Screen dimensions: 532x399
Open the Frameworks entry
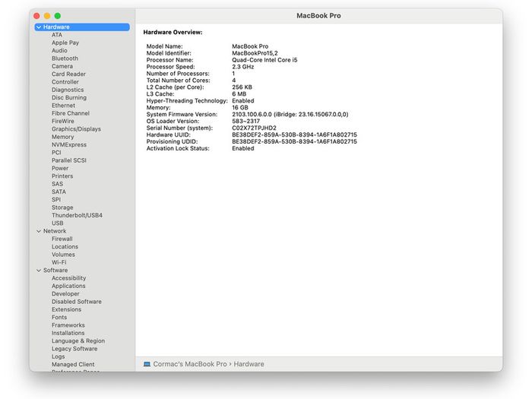pyautogui.click(x=68, y=325)
